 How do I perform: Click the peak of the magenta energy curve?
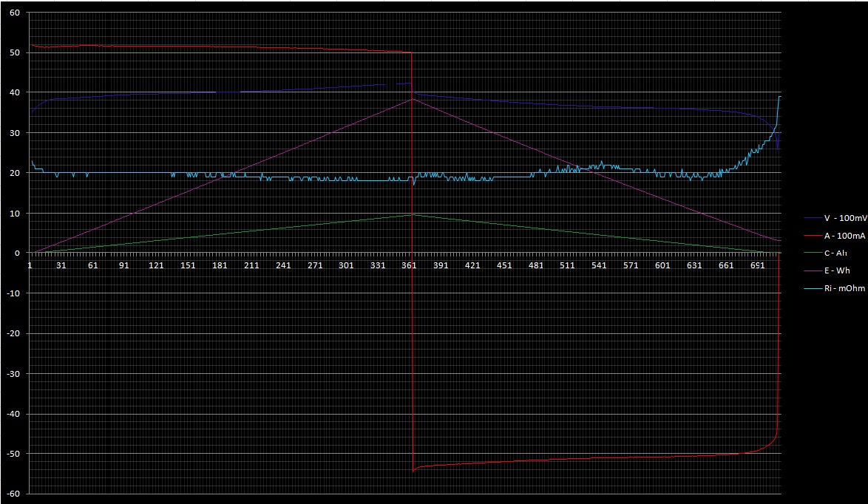[412, 99]
